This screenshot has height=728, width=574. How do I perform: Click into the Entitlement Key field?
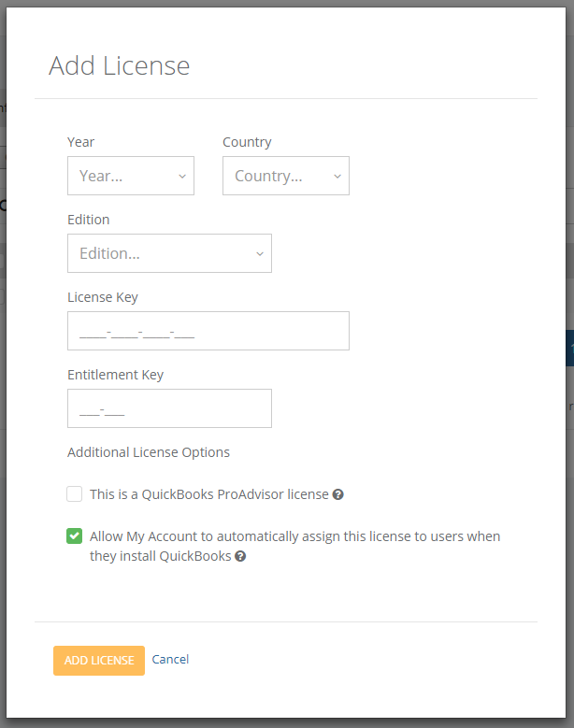coord(169,408)
